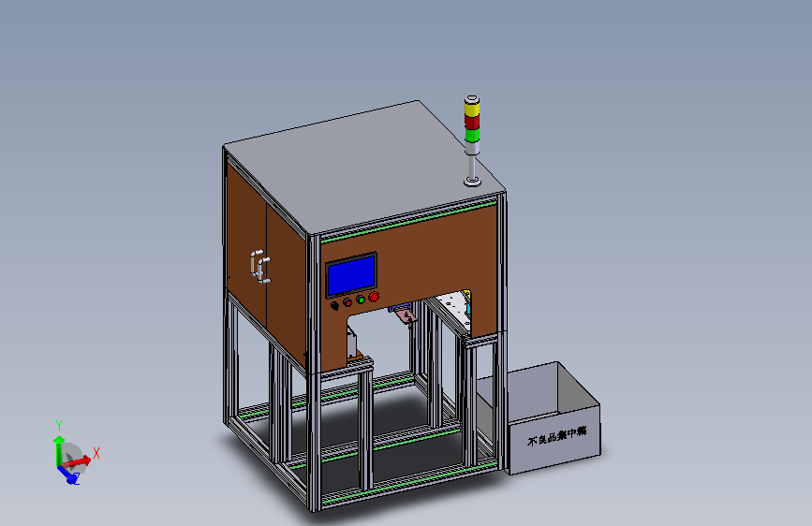Select the pink gripper part in opening
This screenshot has height=526, width=812.
pyautogui.click(x=405, y=314)
